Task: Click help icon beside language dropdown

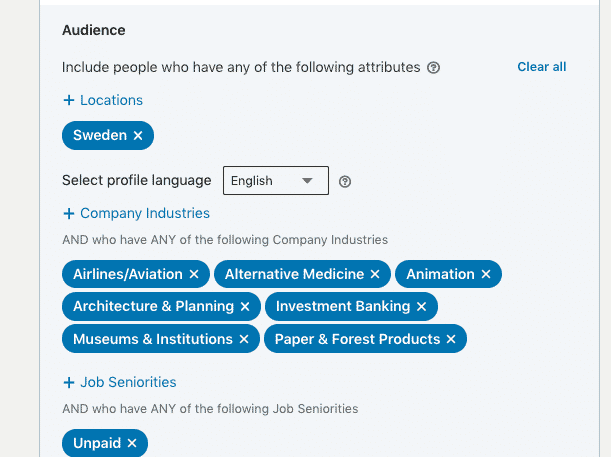Action: (x=345, y=182)
